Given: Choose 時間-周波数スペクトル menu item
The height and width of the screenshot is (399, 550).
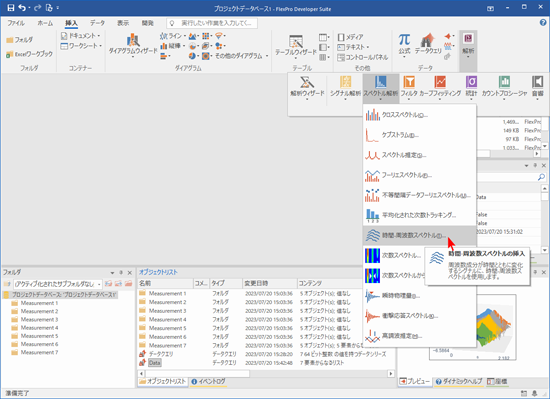Looking at the screenshot, I should pyautogui.click(x=420, y=235).
